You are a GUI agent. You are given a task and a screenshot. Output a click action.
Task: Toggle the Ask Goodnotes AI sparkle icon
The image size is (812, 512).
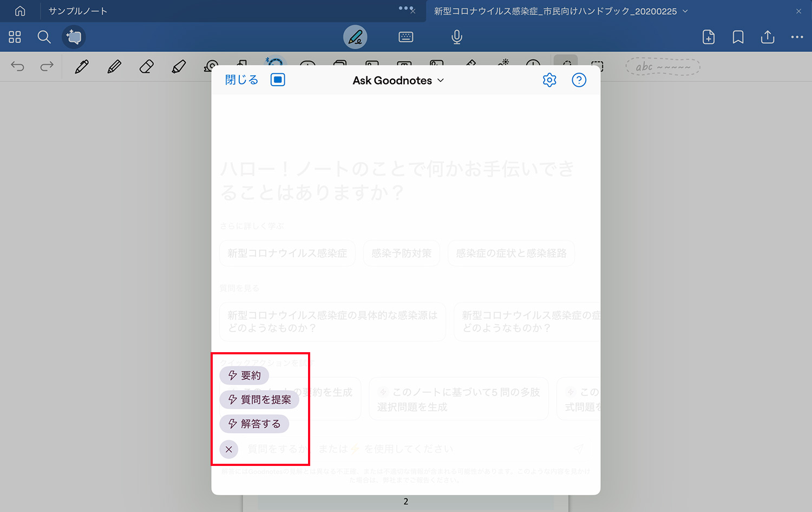74,37
